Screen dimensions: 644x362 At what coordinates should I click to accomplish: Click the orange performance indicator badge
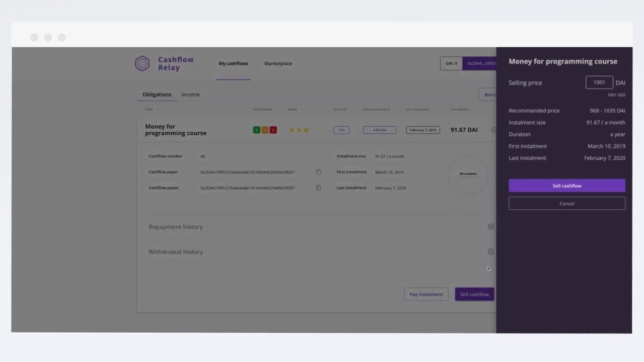[265, 130]
